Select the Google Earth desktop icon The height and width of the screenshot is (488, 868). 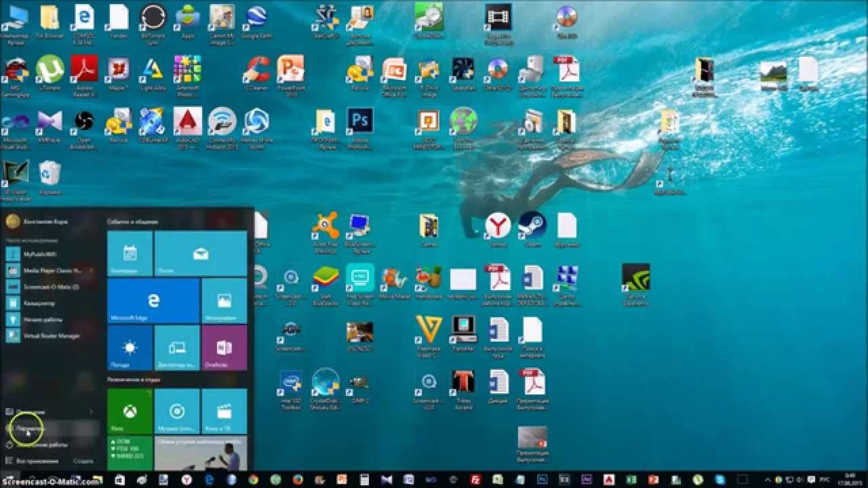coord(256,21)
